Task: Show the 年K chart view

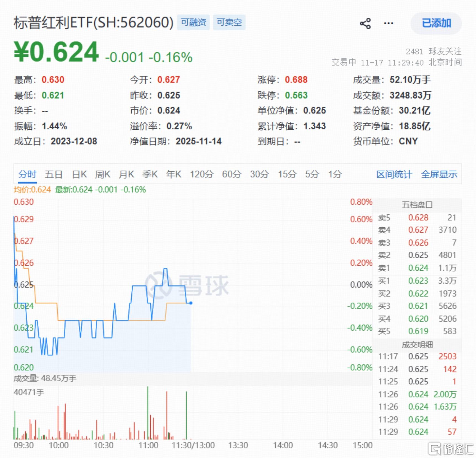Action: click(174, 174)
